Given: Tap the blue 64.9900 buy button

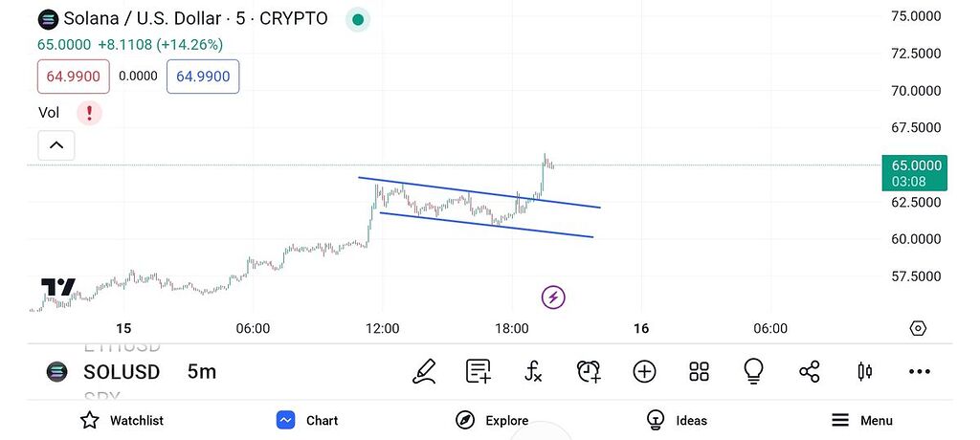Looking at the screenshot, I should tap(203, 77).
